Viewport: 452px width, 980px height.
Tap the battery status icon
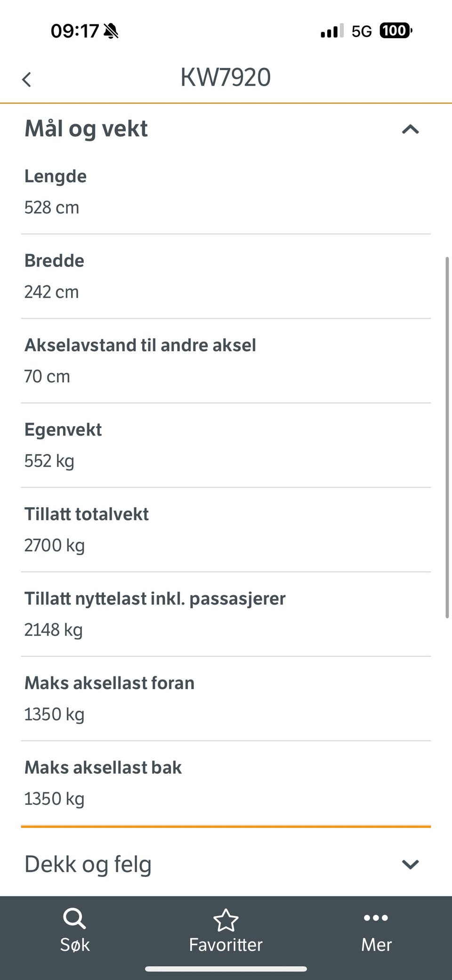click(396, 31)
